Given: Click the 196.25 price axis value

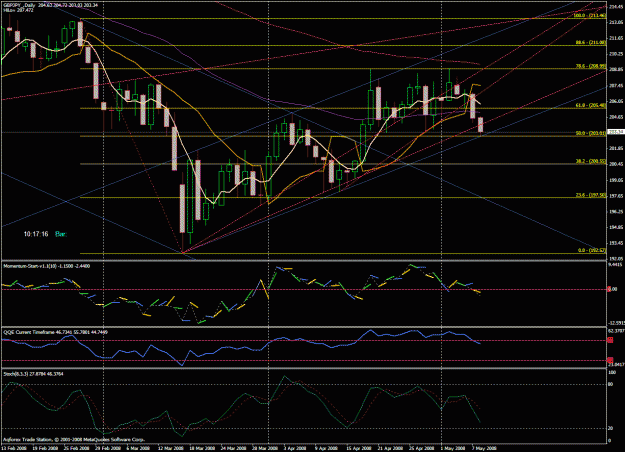Looking at the screenshot, I should pos(616,212).
